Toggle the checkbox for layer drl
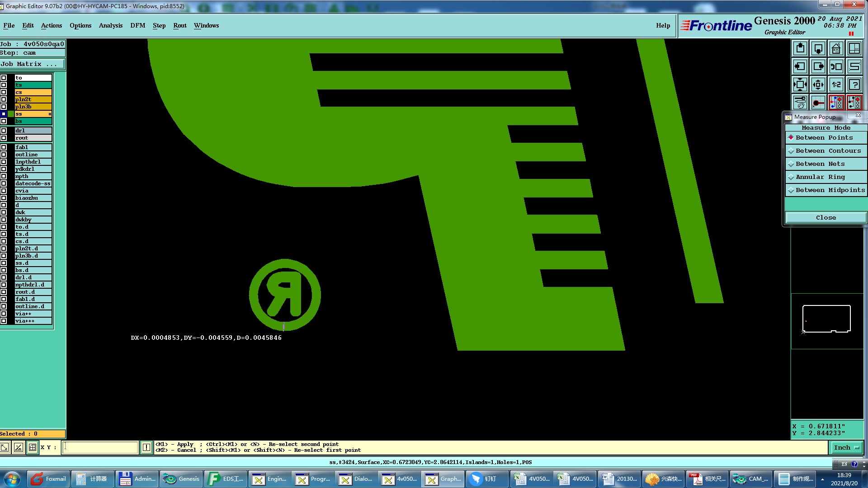The height and width of the screenshot is (488, 868). [x=4, y=131]
